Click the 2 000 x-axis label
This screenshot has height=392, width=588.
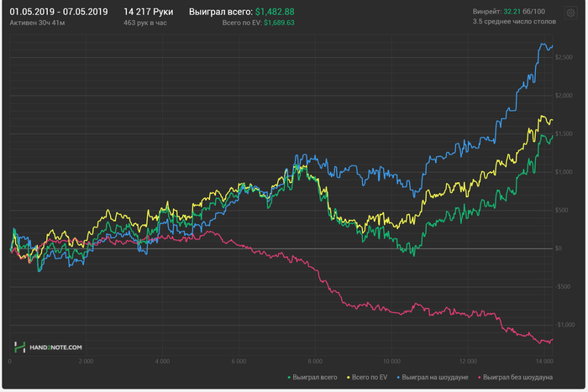pos(86,362)
